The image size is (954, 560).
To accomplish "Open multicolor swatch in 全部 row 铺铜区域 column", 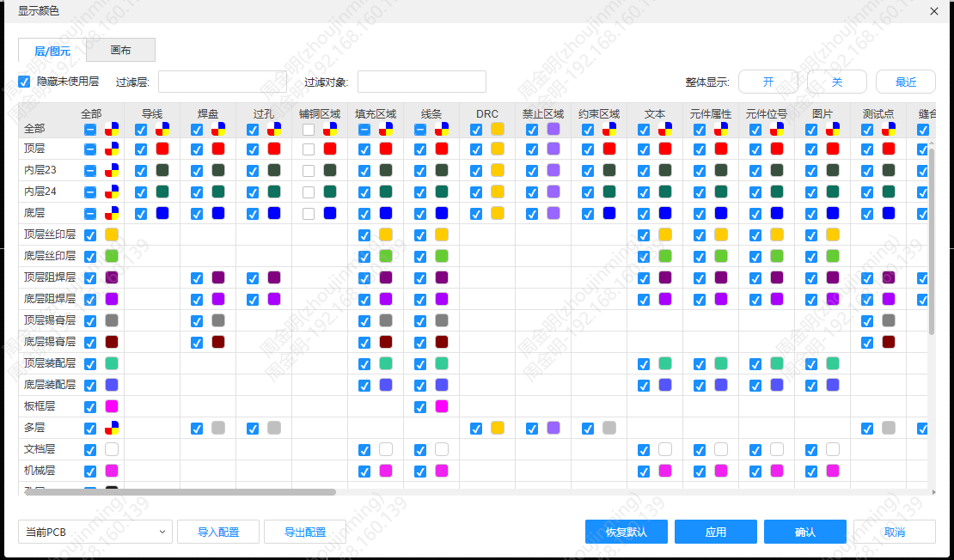I will coord(330,129).
